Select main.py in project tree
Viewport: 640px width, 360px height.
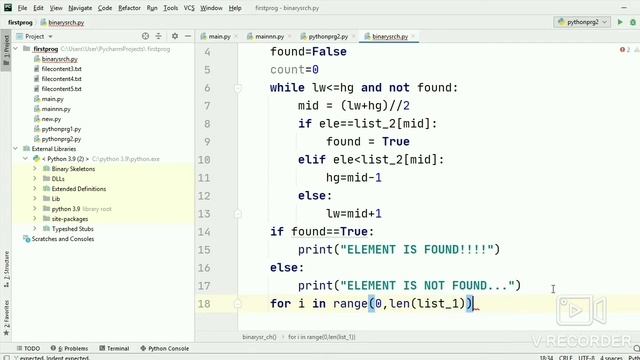pyautogui.click(x=52, y=99)
